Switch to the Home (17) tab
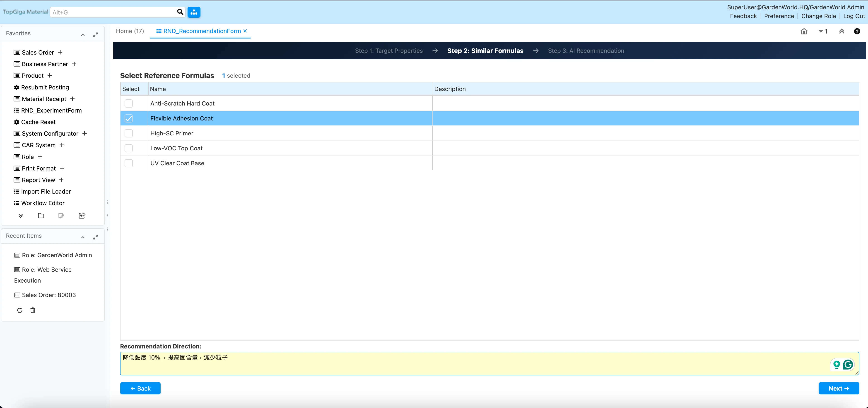 (x=130, y=31)
